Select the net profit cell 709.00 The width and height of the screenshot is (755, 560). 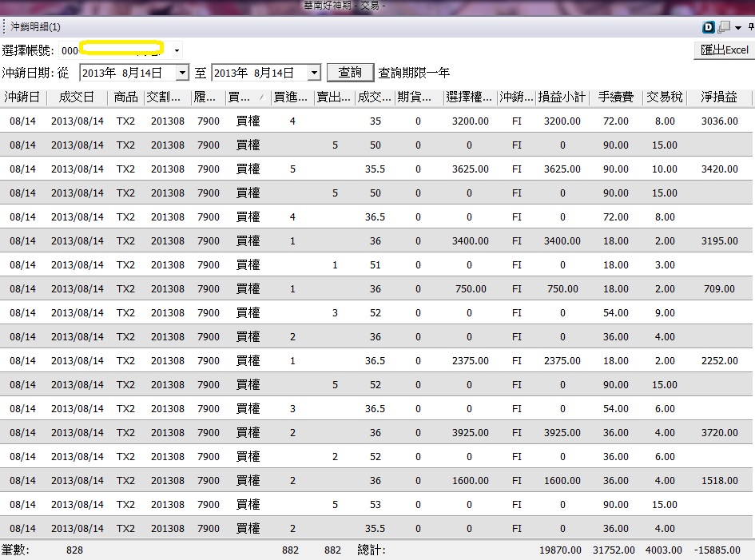pos(719,289)
